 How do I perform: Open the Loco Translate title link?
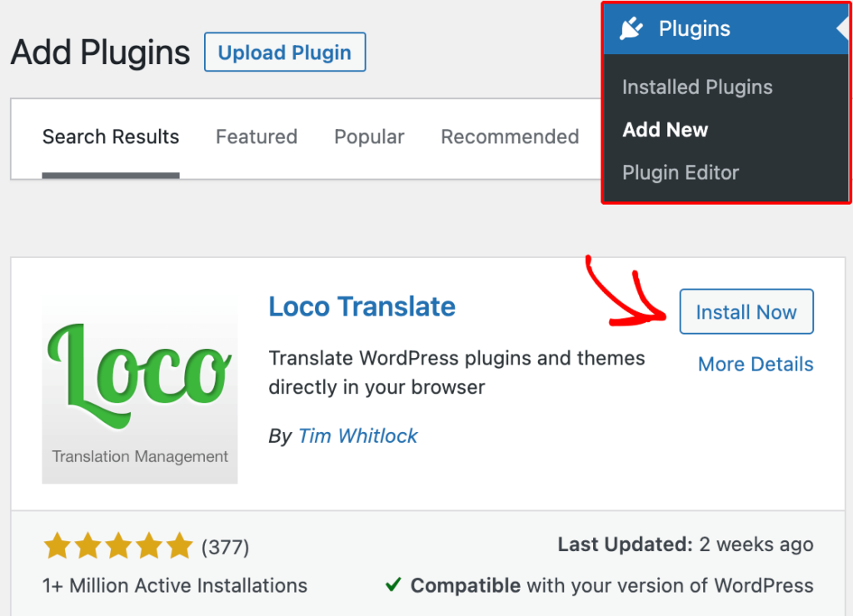[362, 306]
